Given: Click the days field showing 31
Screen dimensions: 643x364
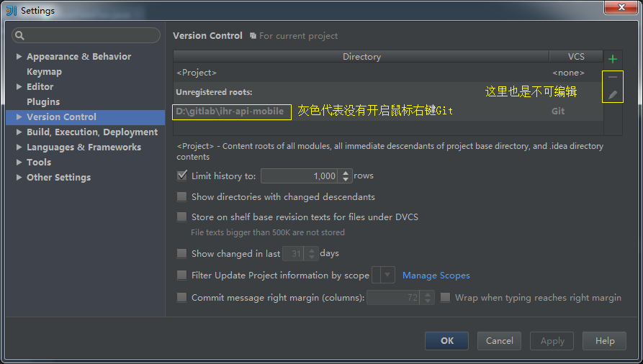Looking at the screenshot, I should point(294,254).
